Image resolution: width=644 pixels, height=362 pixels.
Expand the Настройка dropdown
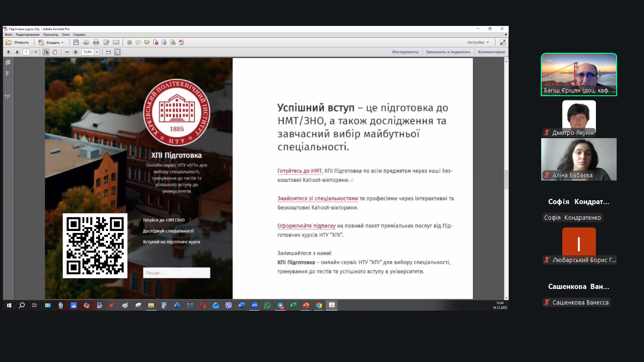click(x=478, y=42)
